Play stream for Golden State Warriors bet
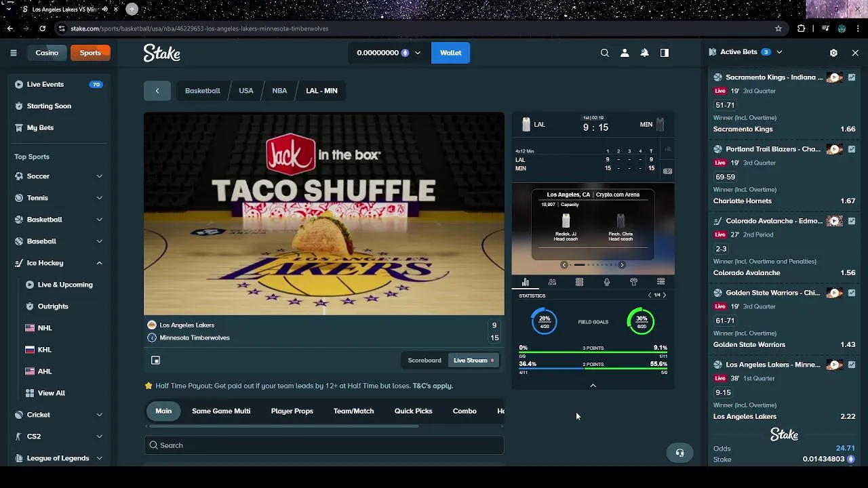The height and width of the screenshot is (488, 868). pos(835,293)
